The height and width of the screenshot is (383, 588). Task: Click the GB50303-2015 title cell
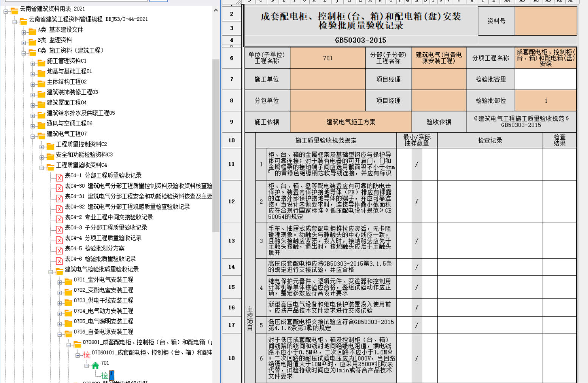click(x=361, y=40)
